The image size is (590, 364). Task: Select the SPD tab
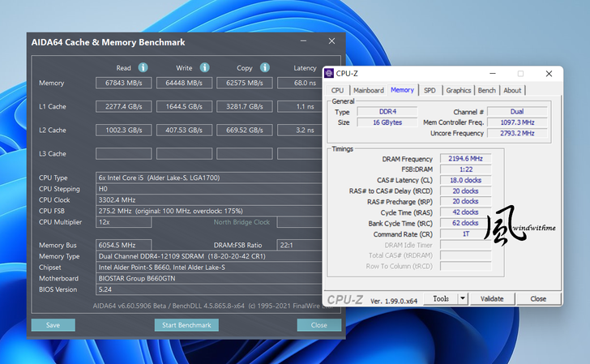pos(430,90)
